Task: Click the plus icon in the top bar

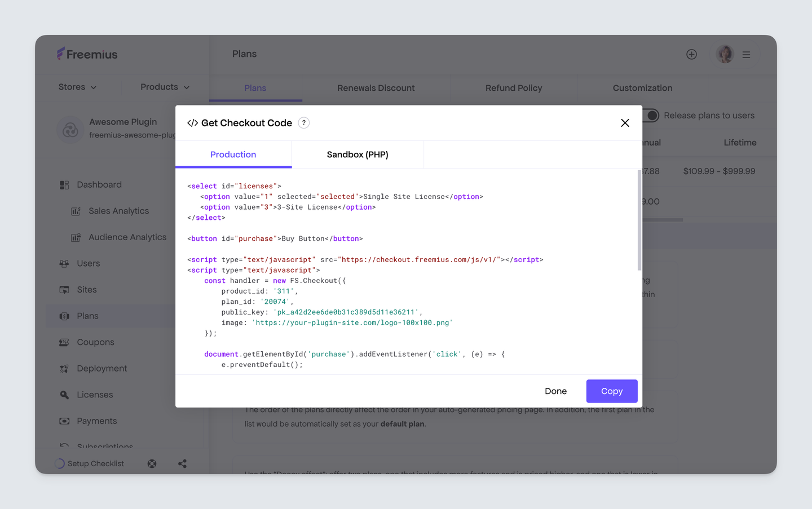Action: point(691,54)
